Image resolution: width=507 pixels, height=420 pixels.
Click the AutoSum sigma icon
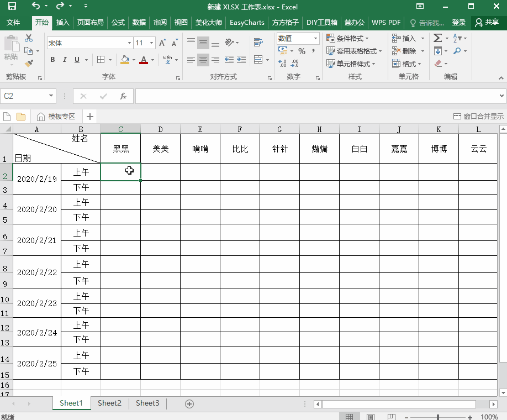click(437, 38)
